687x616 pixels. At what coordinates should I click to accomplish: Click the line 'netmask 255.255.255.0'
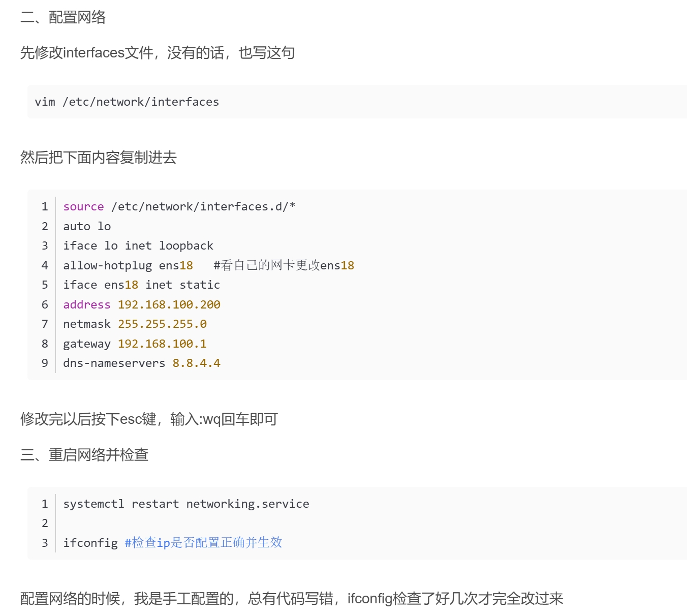(x=135, y=324)
